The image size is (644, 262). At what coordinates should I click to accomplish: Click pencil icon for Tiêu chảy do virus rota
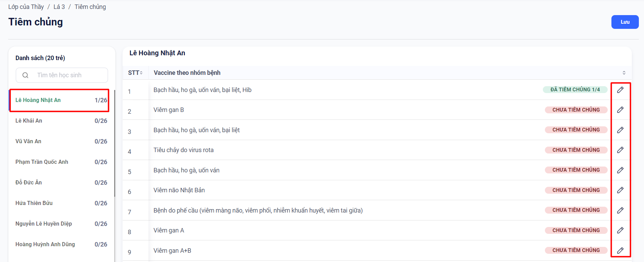(620, 150)
